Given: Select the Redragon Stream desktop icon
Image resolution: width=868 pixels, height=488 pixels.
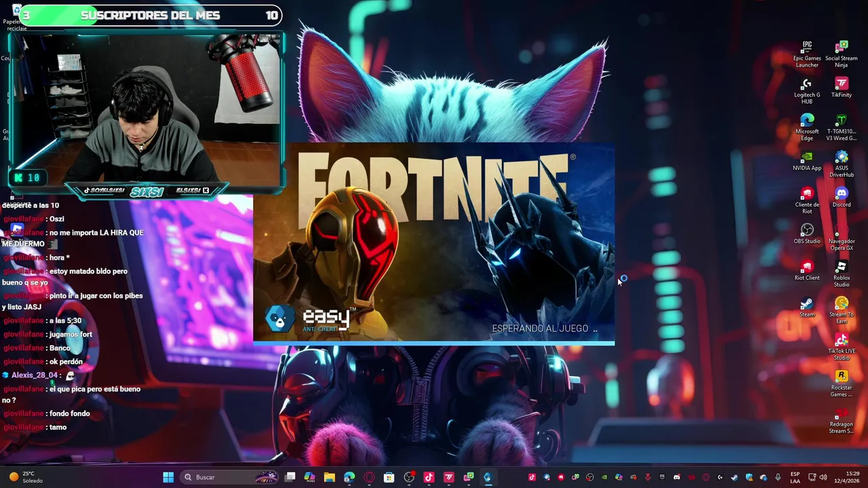Looking at the screenshot, I should (842, 420).
